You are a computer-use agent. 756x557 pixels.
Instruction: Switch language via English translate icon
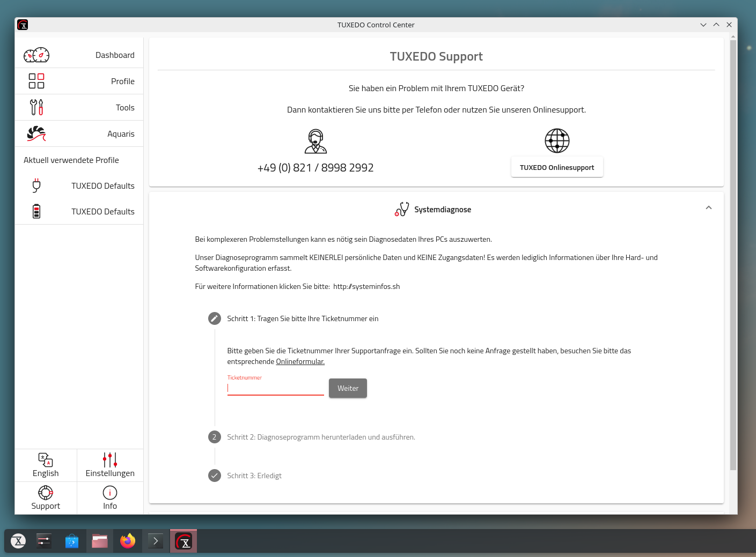pos(46,460)
